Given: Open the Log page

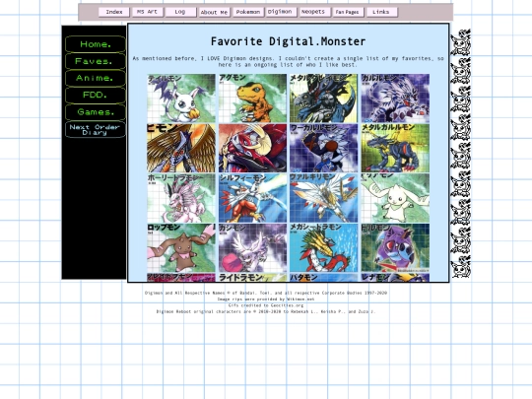Looking at the screenshot, I should tap(180, 12).
